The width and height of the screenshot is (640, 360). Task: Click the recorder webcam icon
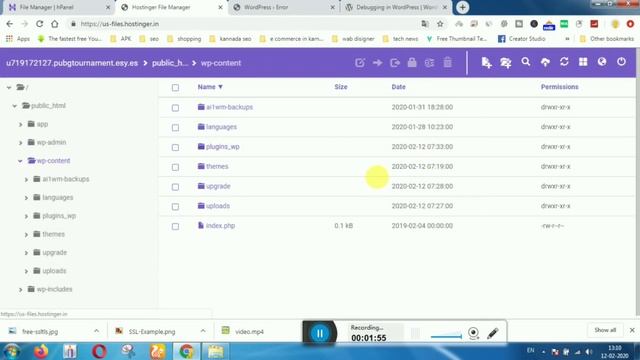click(x=473, y=333)
